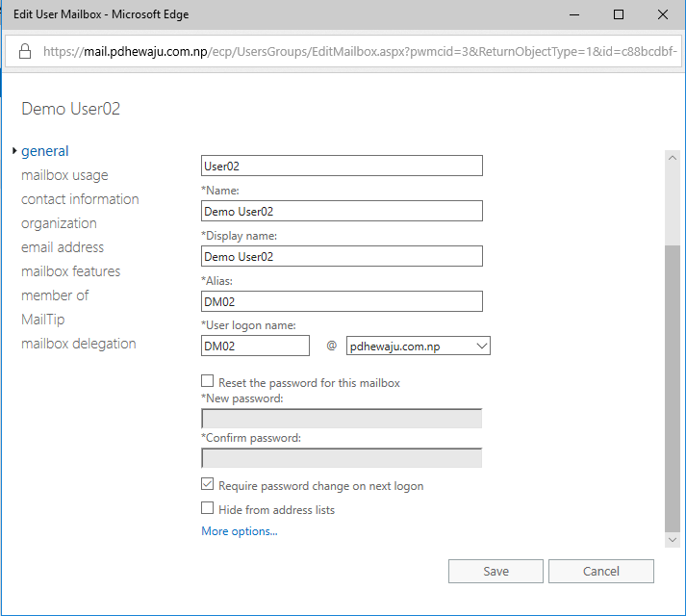Open the mailbox usage section
Screen dimensions: 686x616
pos(64,175)
